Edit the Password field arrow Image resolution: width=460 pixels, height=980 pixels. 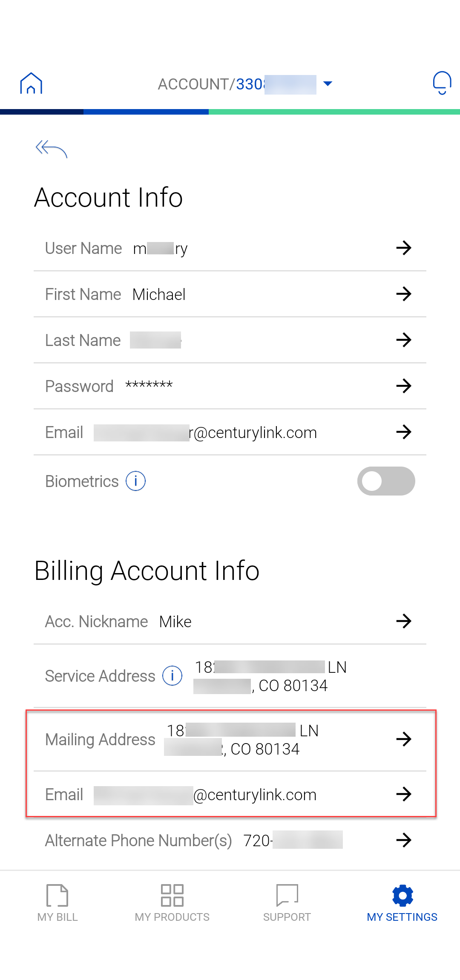point(405,386)
